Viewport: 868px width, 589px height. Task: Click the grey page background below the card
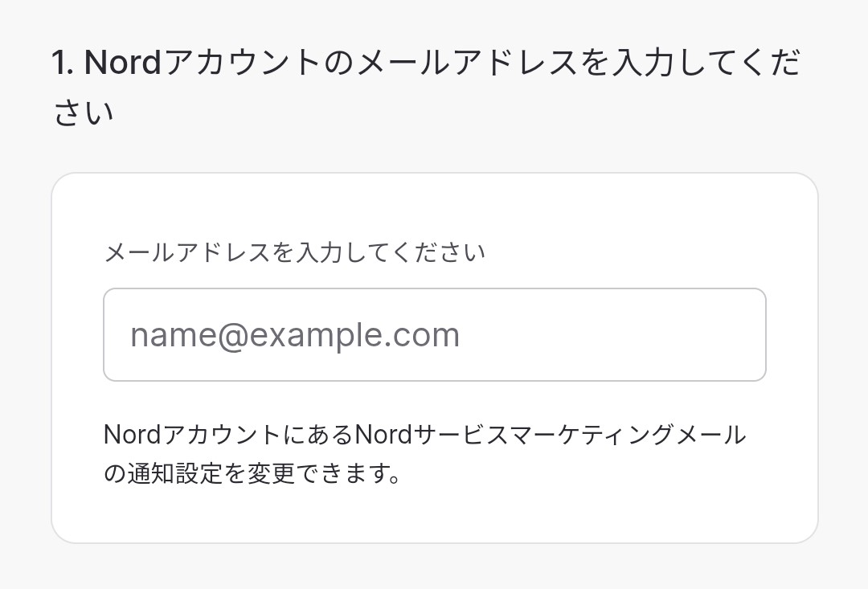pyautogui.click(x=434, y=569)
